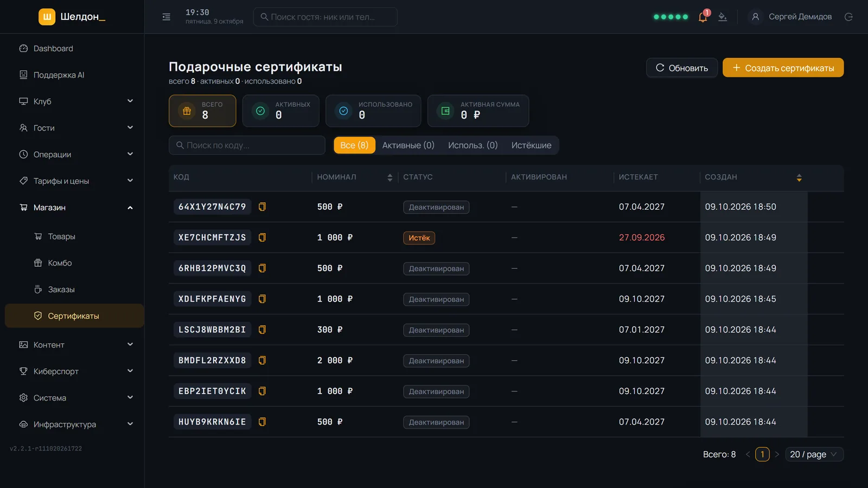Switch to Активные (0) filter tab
Screen dimensions: 868x488
coord(408,145)
